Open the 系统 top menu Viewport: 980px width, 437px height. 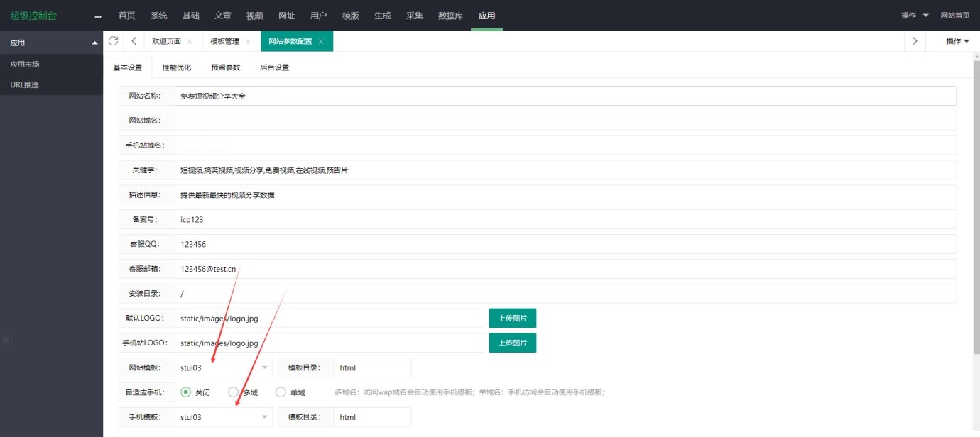pos(159,16)
